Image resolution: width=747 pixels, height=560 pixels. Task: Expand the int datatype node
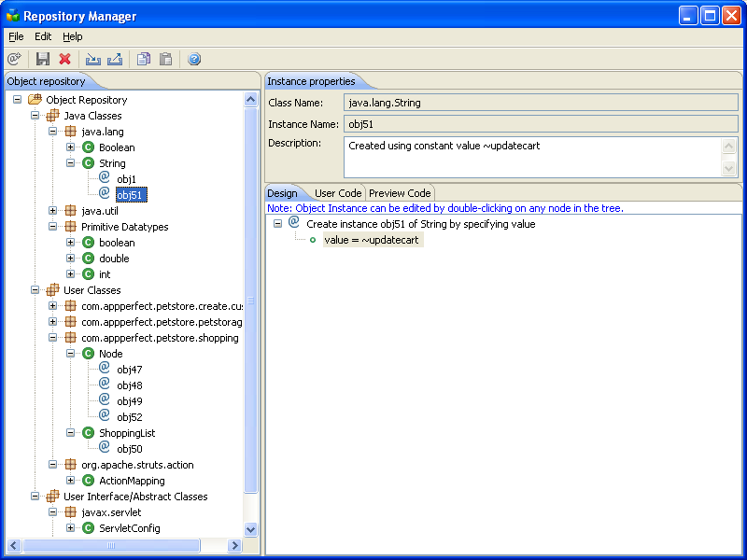[x=71, y=274]
